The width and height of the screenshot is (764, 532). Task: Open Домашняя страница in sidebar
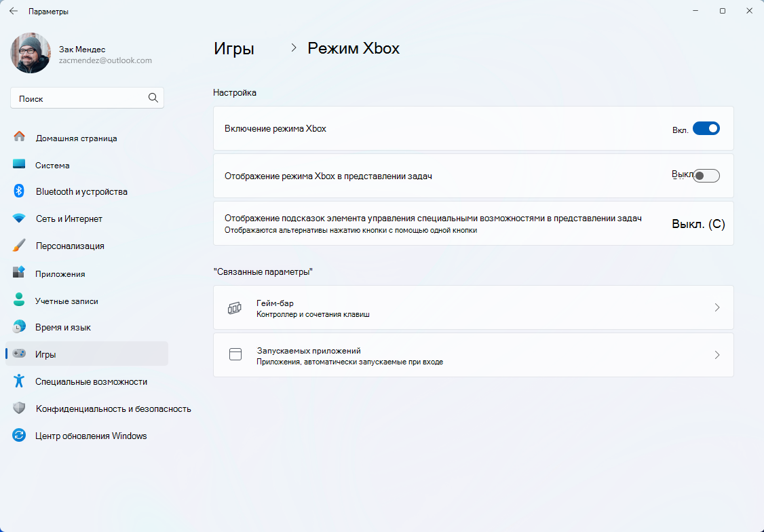point(87,138)
